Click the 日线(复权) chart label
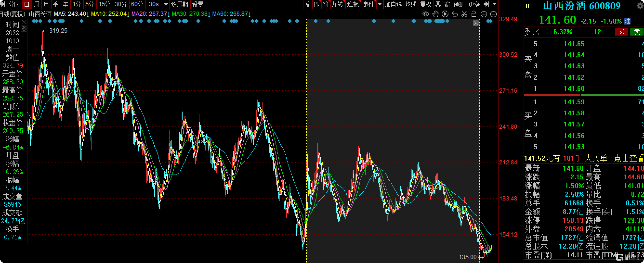 pos(13,14)
